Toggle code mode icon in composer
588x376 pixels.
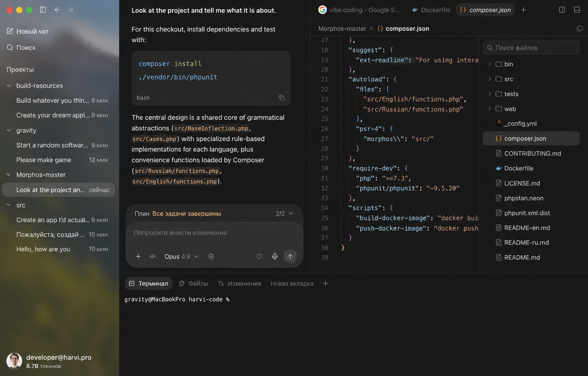click(x=153, y=256)
